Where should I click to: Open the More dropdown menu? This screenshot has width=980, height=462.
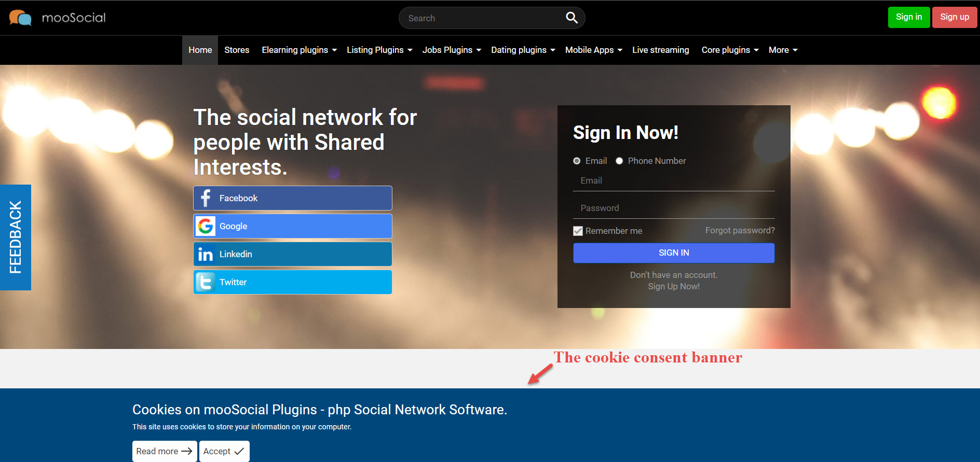point(783,50)
